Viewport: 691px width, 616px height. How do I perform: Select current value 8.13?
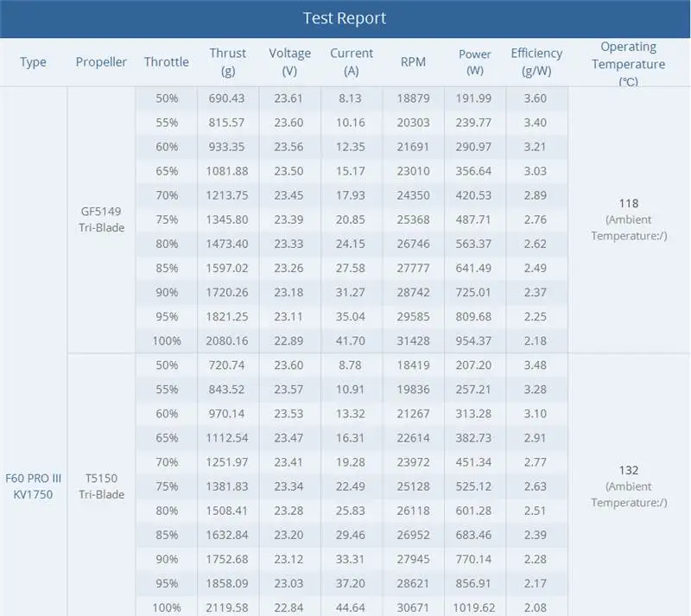pyautogui.click(x=350, y=98)
